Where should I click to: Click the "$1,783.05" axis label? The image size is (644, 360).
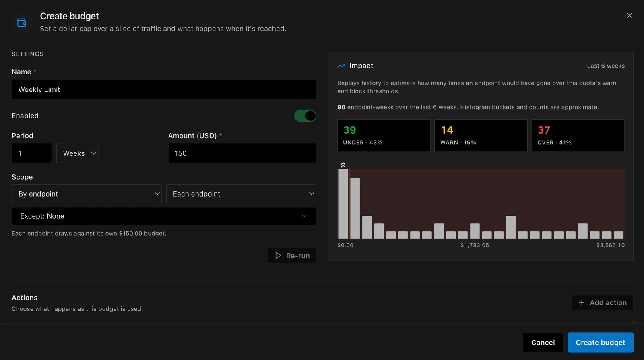pos(475,245)
